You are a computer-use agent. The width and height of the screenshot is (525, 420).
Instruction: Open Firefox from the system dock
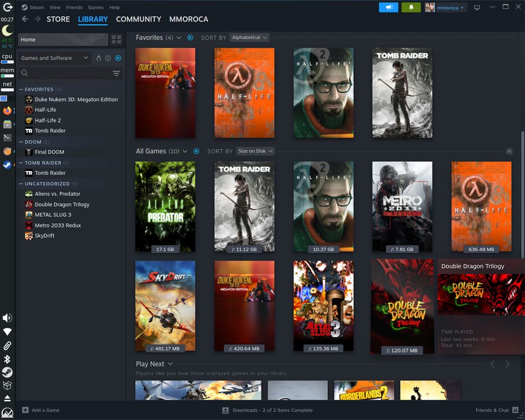click(7, 111)
